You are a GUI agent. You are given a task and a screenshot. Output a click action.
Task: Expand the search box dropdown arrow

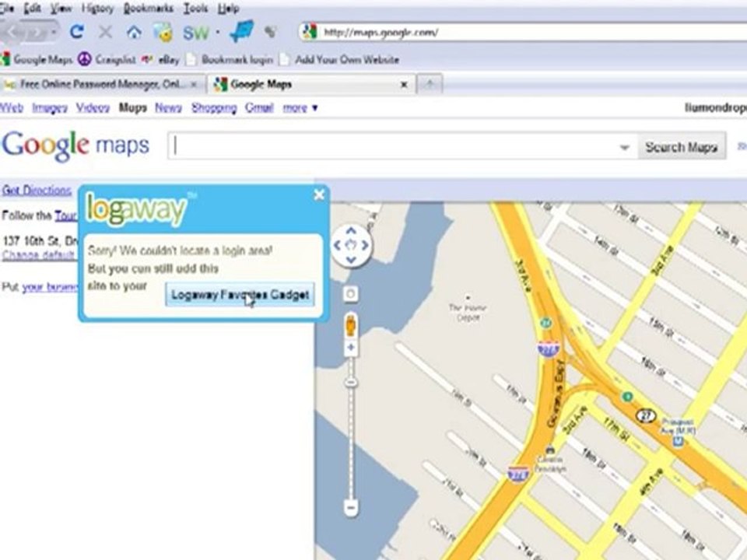pos(625,148)
